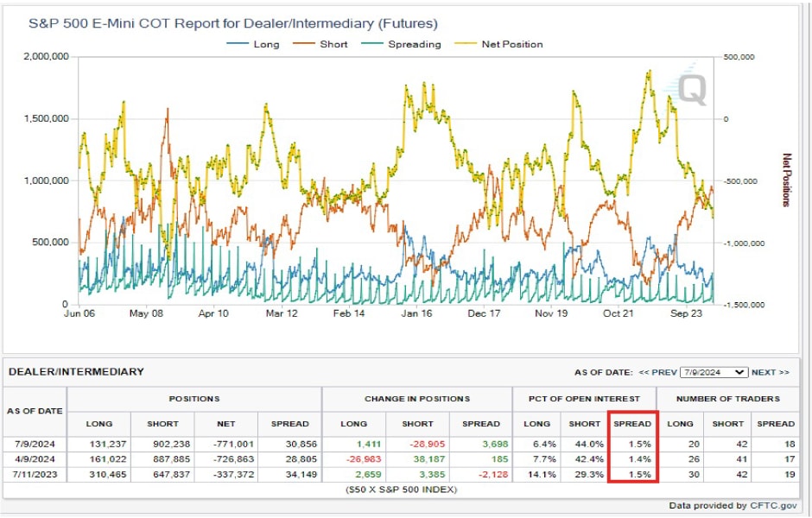The image size is (812, 518).
Task: Click the NUMBER OF TRADERS header
Action: click(x=727, y=399)
